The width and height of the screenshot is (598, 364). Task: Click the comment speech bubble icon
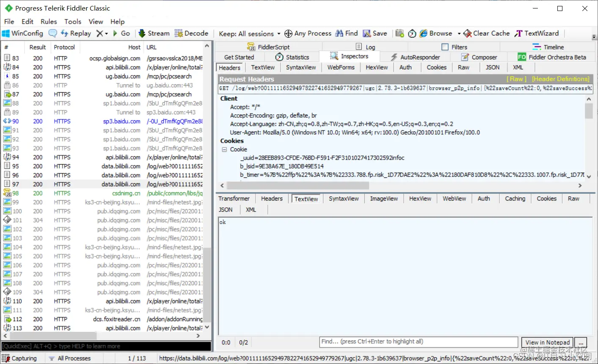53,33
